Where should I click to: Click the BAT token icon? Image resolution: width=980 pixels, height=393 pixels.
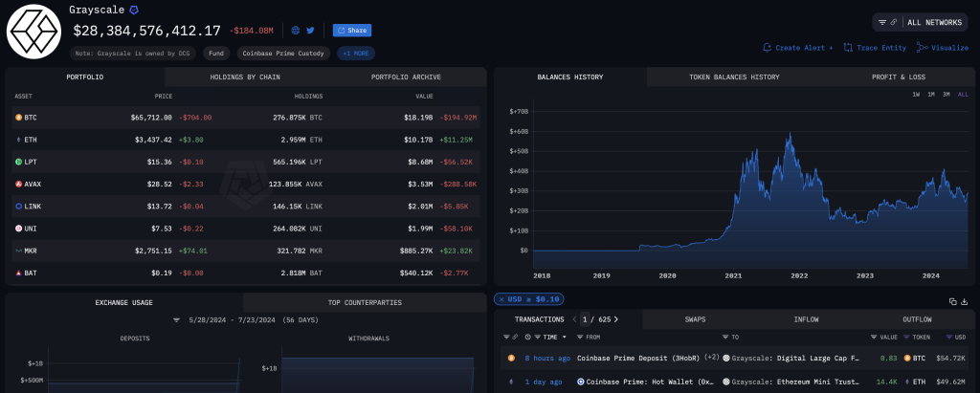tap(18, 273)
